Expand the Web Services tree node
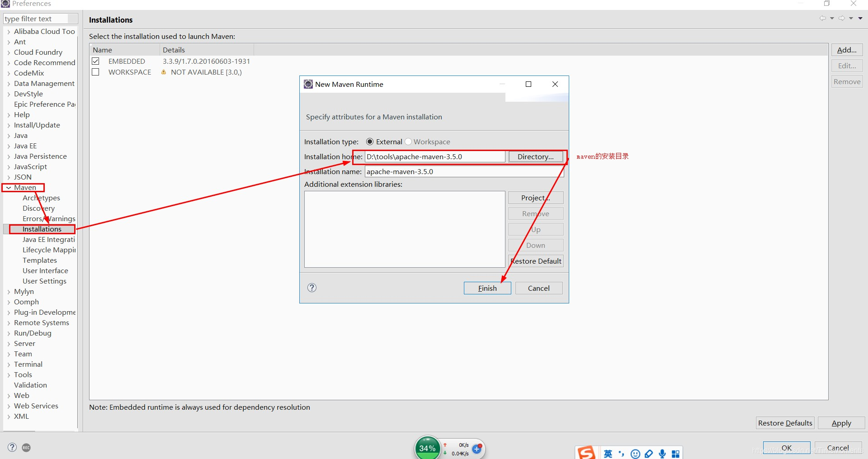Viewport: 868px width, 459px height. [x=9, y=406]
